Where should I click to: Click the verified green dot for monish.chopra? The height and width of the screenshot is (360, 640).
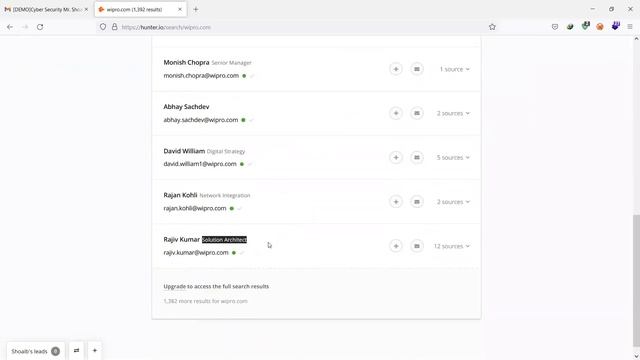pyautogui.click(x=244, y=76)
